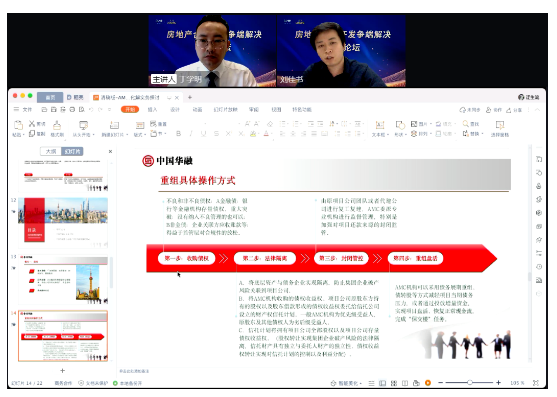This screenshot has width=557, height=397.
Task: Click the zoom slider handle in status bar
Action: click(x=470, y=382)
